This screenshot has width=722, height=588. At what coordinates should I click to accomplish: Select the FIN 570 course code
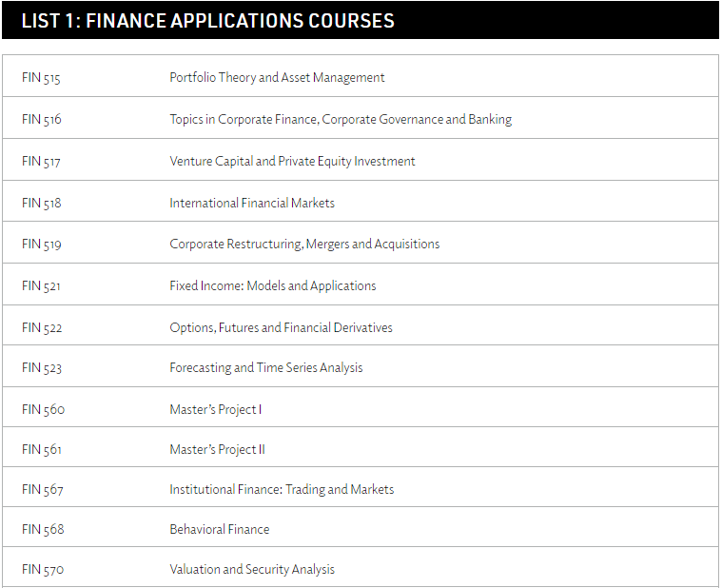point(43,570)
